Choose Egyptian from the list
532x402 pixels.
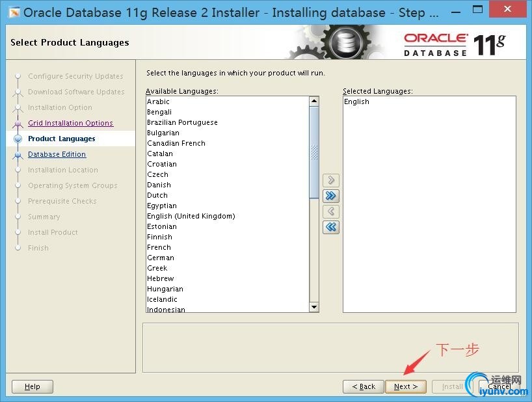tap(228, 206)
